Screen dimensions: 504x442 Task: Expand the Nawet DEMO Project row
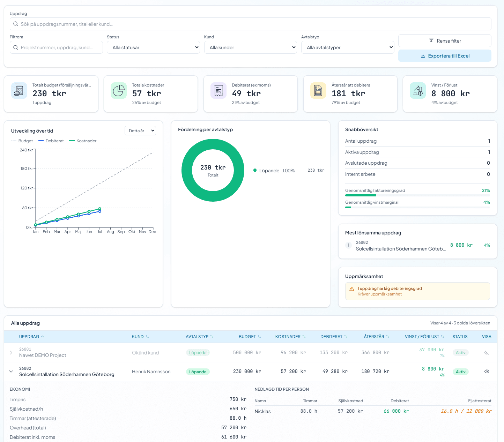[x=11, y=353]
